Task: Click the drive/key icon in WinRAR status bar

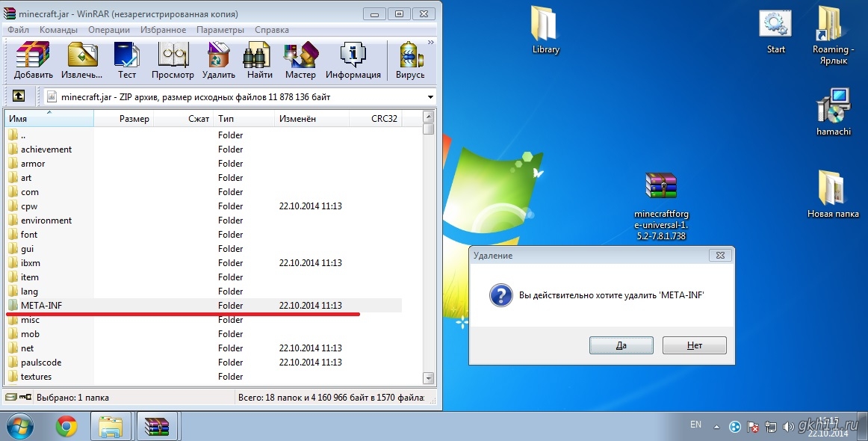Action: [18, 397]
